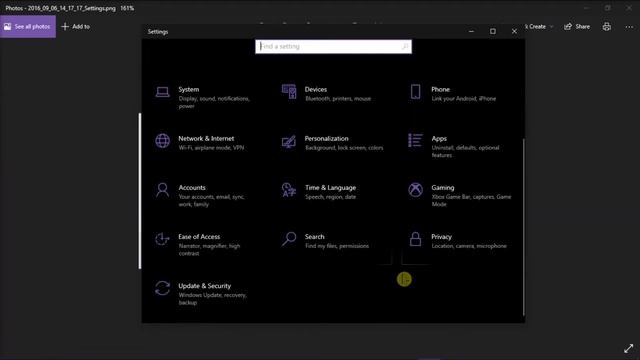The image size is (640, 360).
Task: Click the Share button
Action: (577, 27)
